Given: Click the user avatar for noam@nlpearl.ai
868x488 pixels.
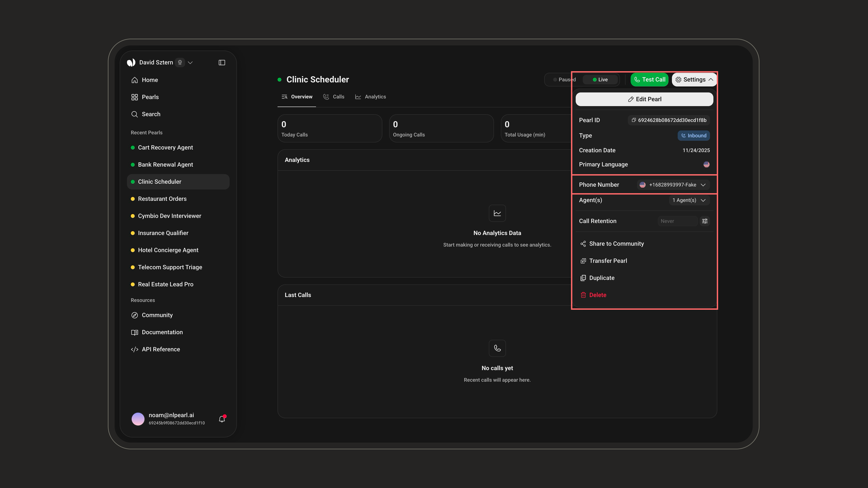Looking at the screenshot, I should click(138, 419).
